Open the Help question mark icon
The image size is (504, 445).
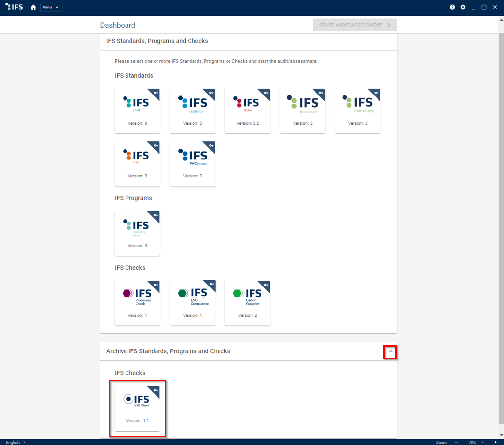(x=452, y=7)
